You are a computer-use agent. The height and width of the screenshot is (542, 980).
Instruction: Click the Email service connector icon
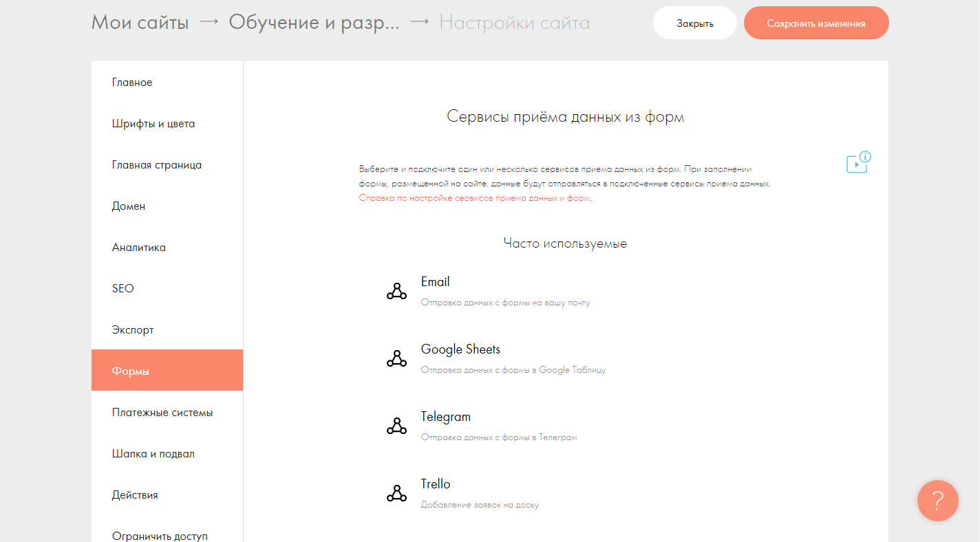[396, 291]
